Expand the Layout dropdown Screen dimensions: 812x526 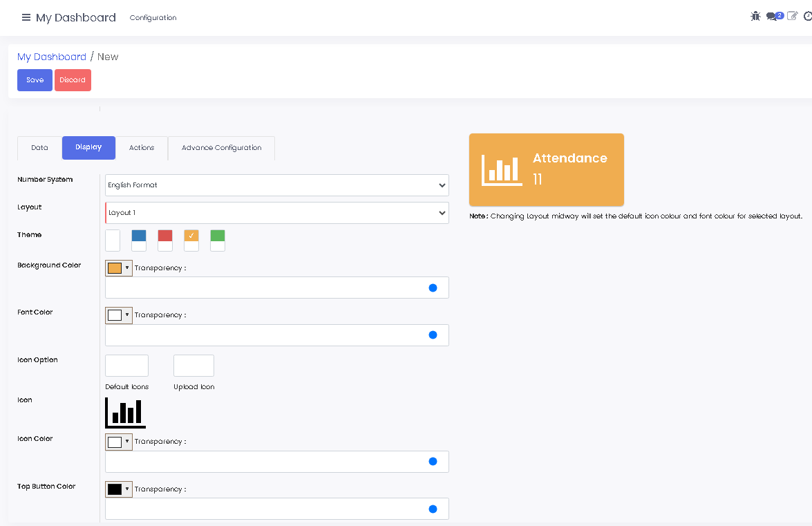click(276, 213)
